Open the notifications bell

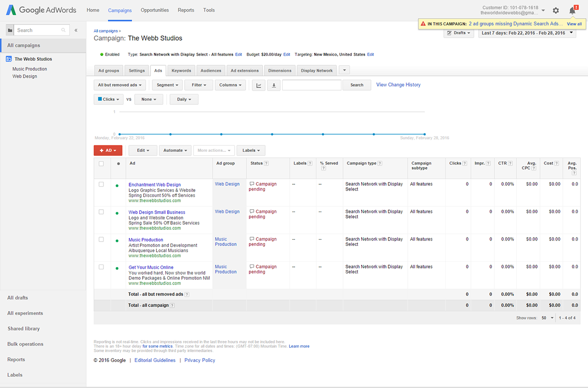[572, 10]
